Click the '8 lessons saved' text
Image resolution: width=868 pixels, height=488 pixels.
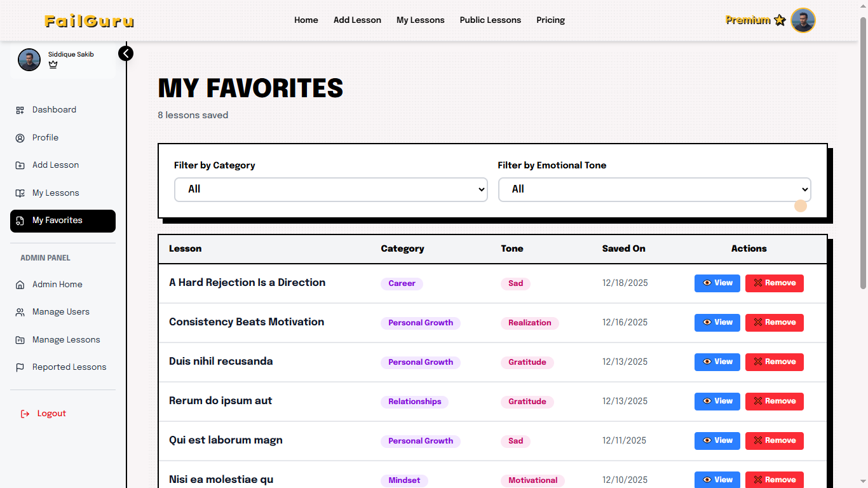pos(193,115)
